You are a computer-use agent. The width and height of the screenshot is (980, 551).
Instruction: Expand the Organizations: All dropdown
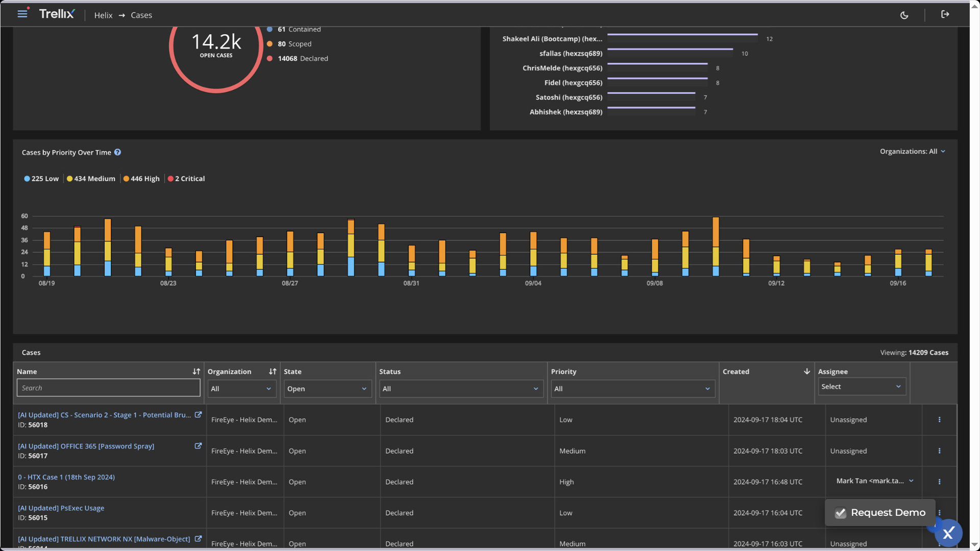click(913, 152)
